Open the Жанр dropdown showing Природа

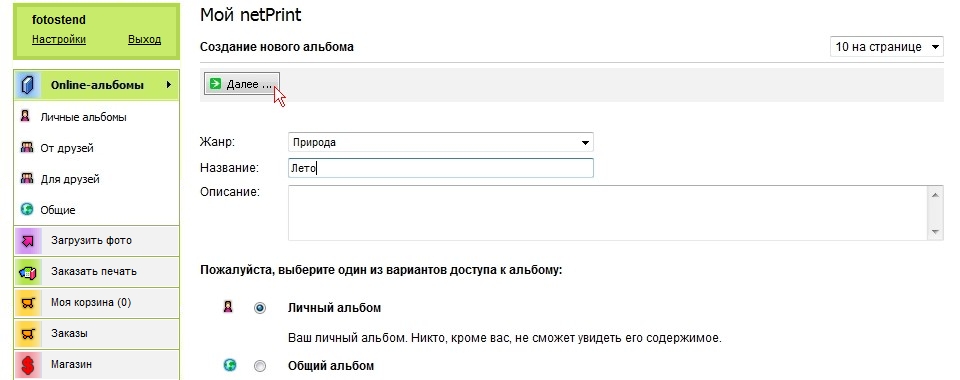pyautogui.click(x=440, y=143)
